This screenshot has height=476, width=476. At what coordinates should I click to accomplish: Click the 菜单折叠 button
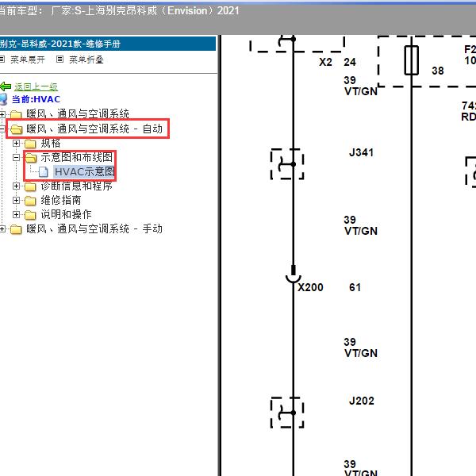86,59
